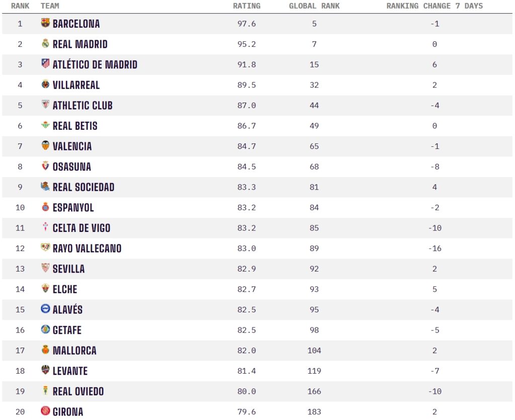
Task: Click the Barcelona club crest icon
Action: [45, 23]
